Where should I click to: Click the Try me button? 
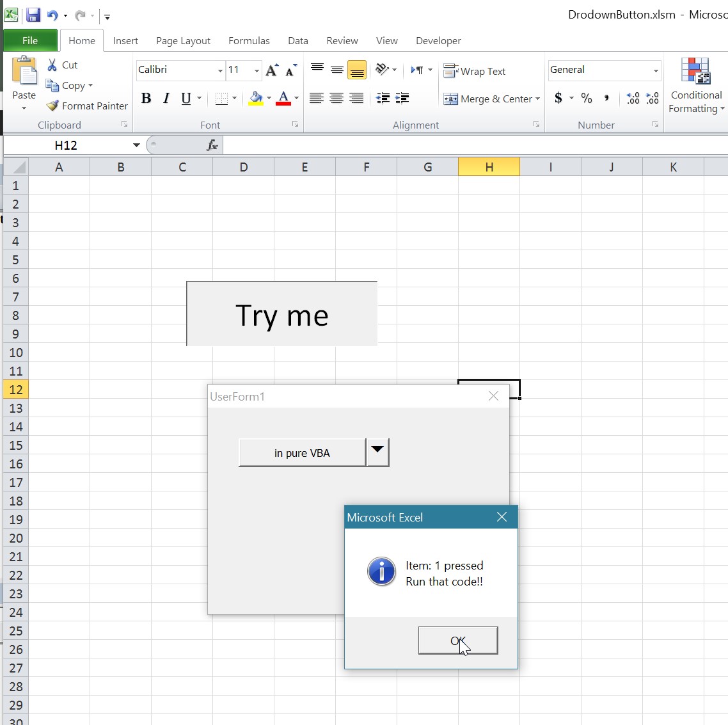coord(281,314)
